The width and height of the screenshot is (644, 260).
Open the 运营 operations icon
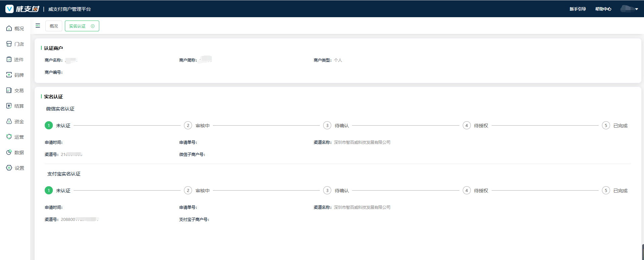click(9, 137)
